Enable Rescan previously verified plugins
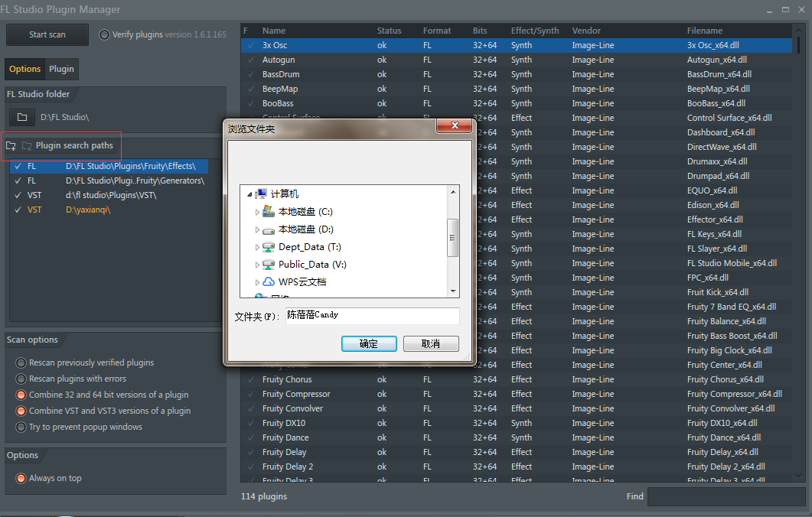The height and width of the screenshot is (517, 812). [x=21, y=363]
